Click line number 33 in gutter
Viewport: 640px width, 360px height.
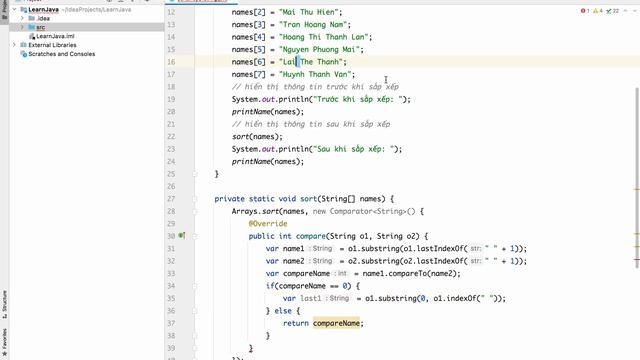coord(171,273)
